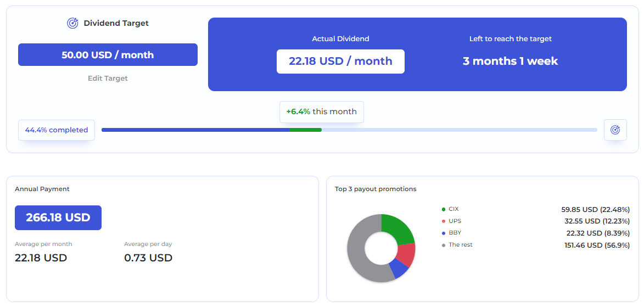Select the 22.18 USD / month actual dividend box

[340, 62]
